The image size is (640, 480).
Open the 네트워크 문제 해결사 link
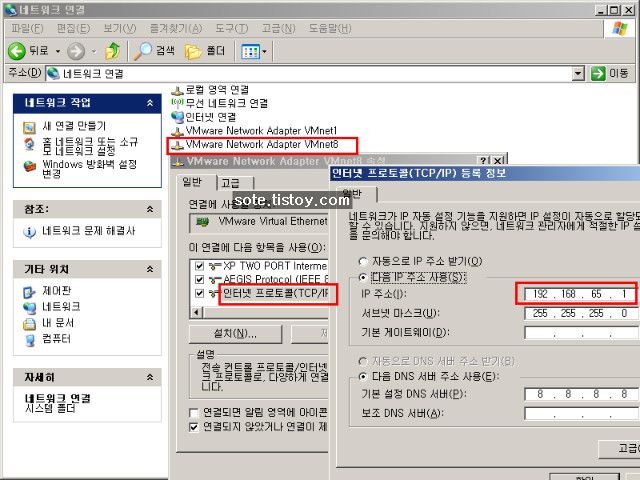(89, 231)
